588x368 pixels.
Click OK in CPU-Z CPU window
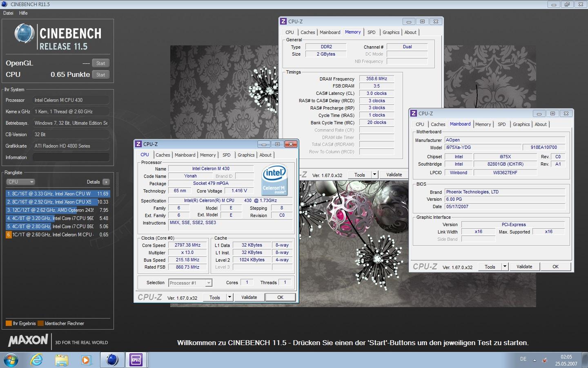[x=280, y=298]
